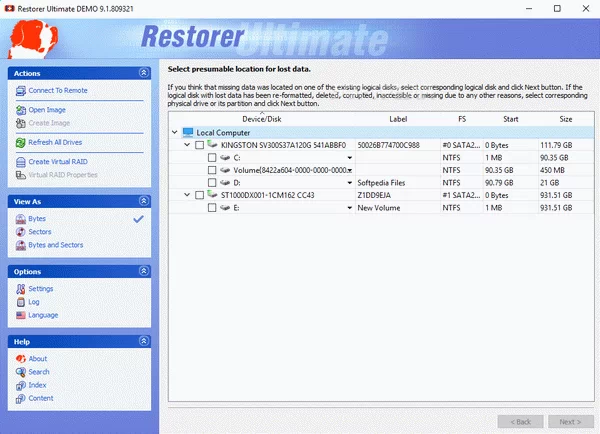The image size is (600, 434).
Task: Click the Language flag icon
Action: pos(21,315)
